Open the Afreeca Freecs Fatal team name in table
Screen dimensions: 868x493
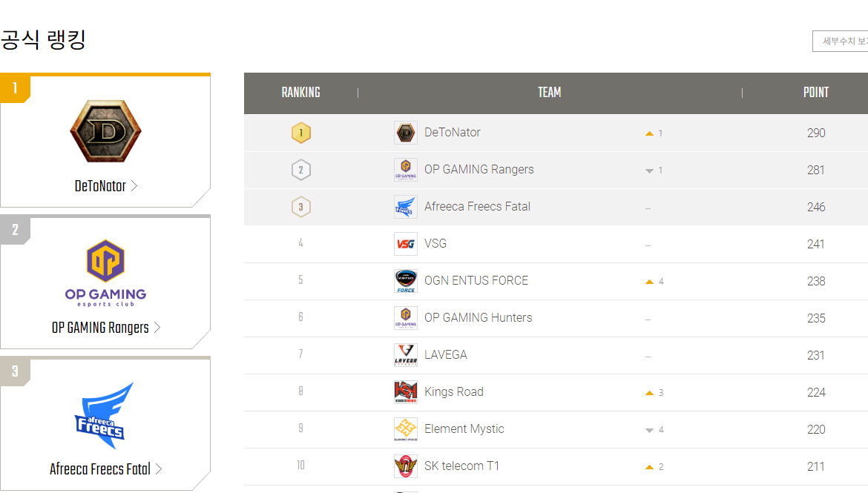pos(477,206)
